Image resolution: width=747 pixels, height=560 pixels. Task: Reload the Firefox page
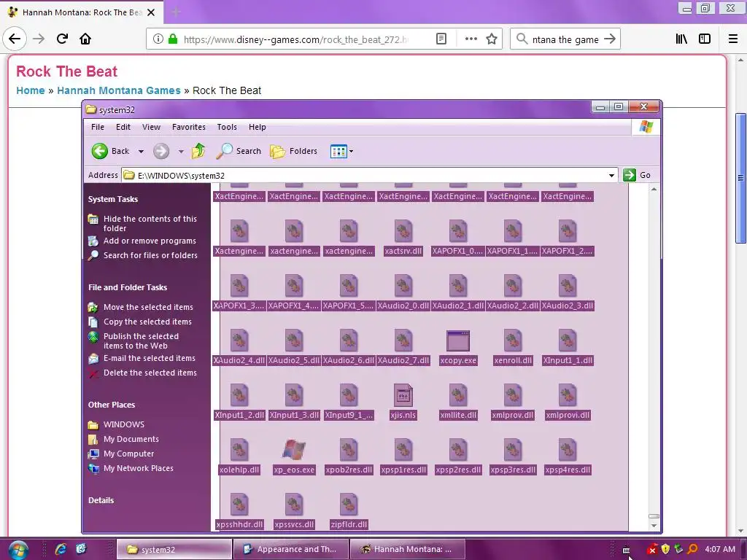tap(62, 39)
